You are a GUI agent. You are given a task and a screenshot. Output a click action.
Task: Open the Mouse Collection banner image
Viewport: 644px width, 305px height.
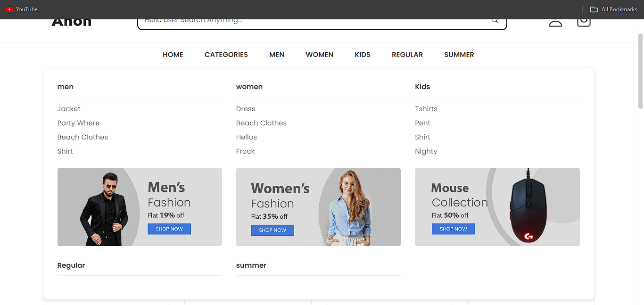(497, 207)
